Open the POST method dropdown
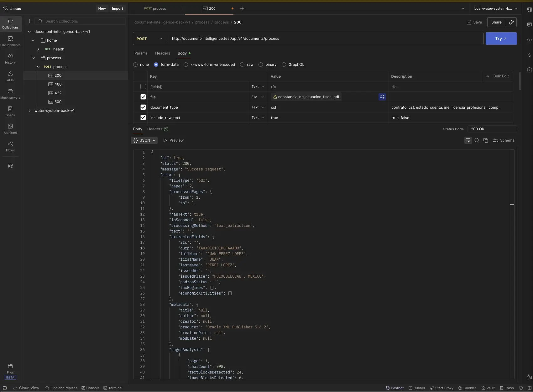The image size is (533, 392). coord(150,39)
